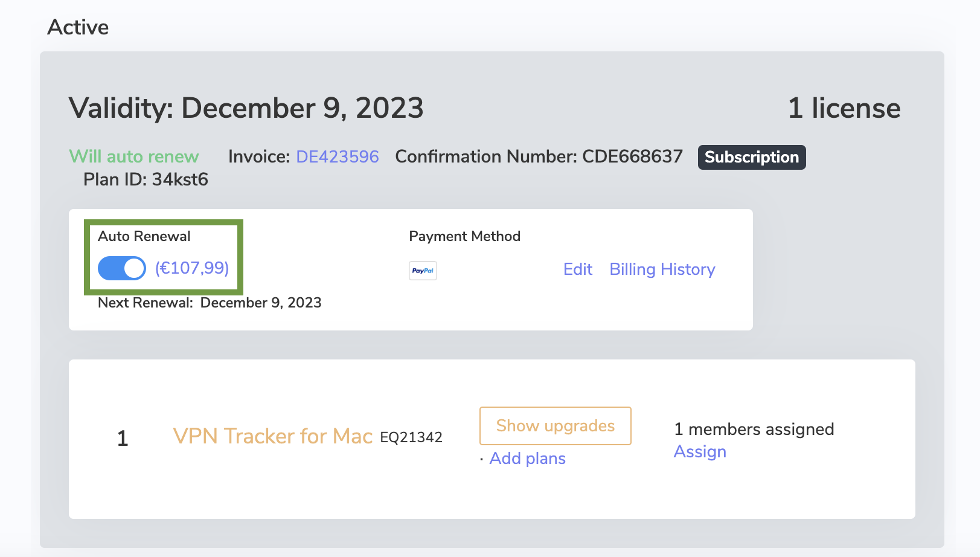
Task: Click the Subscription badge
Action: coord(751,157)
